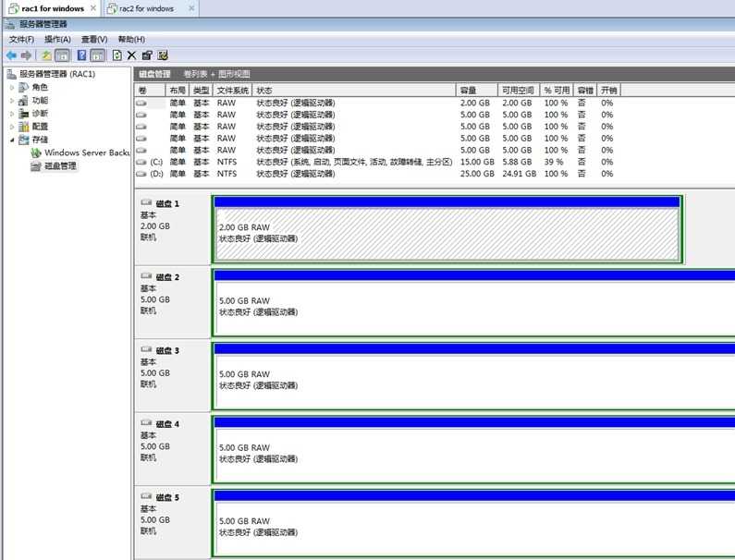Click the Refresh toolbar icon with green arrows
The image size is (735, 560).
pos(116,55)
